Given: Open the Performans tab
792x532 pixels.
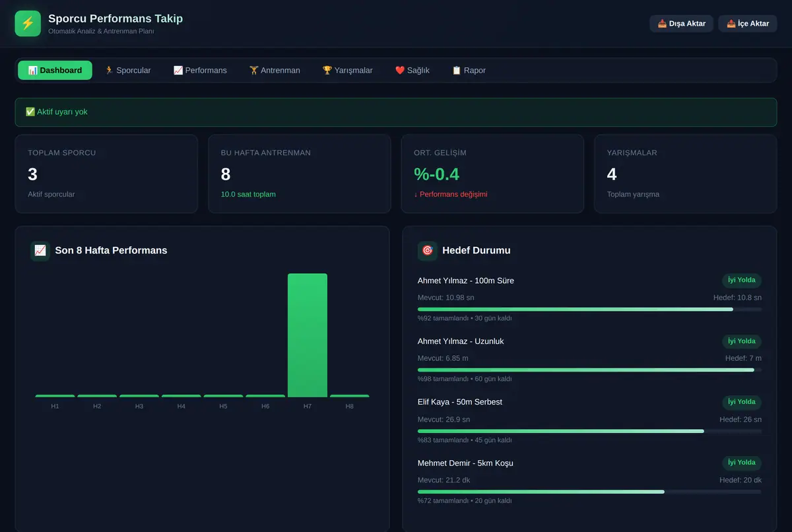Looking at the screenshot, I should 200,71.
